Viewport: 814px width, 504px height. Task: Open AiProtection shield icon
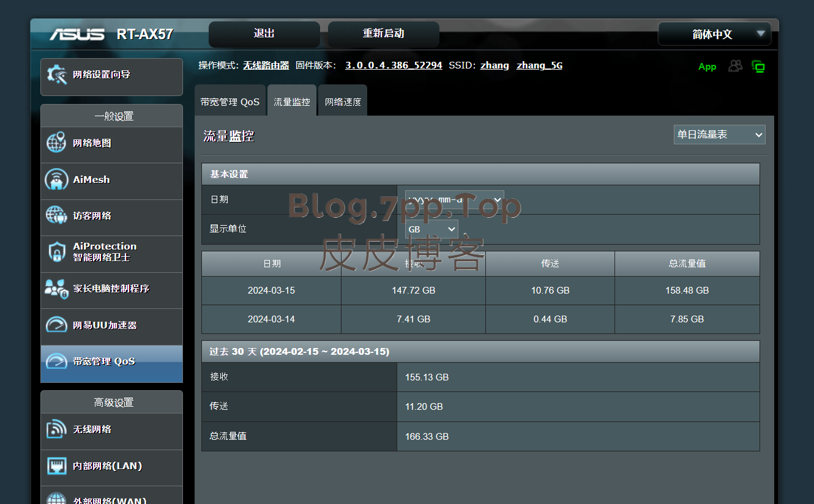click(x=56, y=252)
